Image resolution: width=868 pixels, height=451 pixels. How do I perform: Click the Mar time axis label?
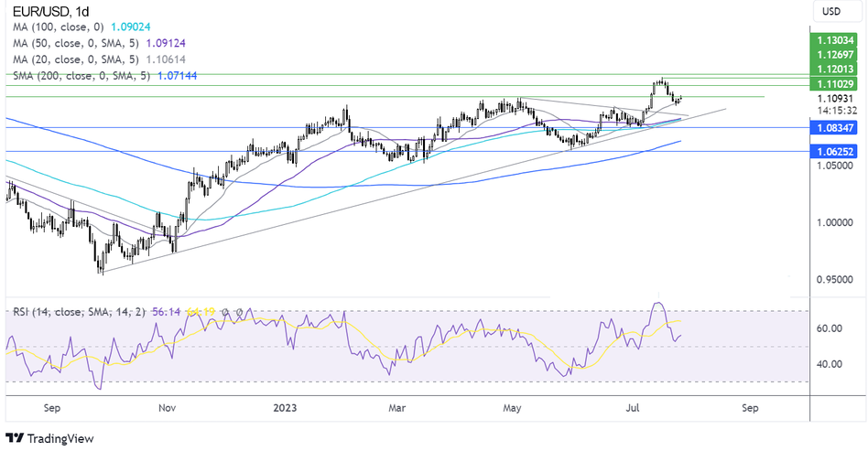pyautogui.click(x=396, y=408)
